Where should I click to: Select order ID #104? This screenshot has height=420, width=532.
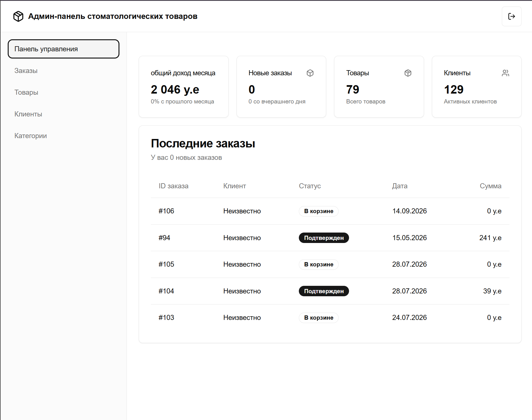click(166, 291)
